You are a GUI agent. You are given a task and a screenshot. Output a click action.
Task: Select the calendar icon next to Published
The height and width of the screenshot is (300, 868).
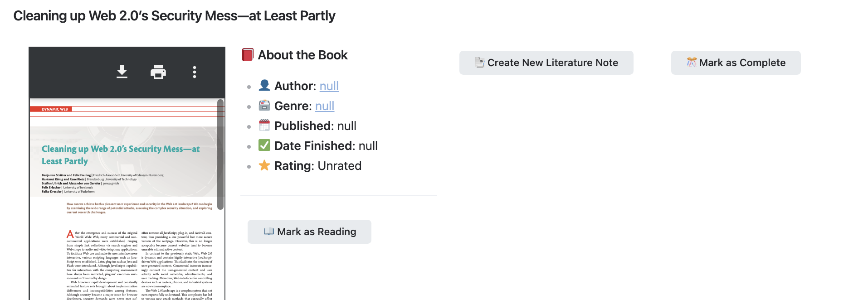pyautogui.click(x=264, y=125)
